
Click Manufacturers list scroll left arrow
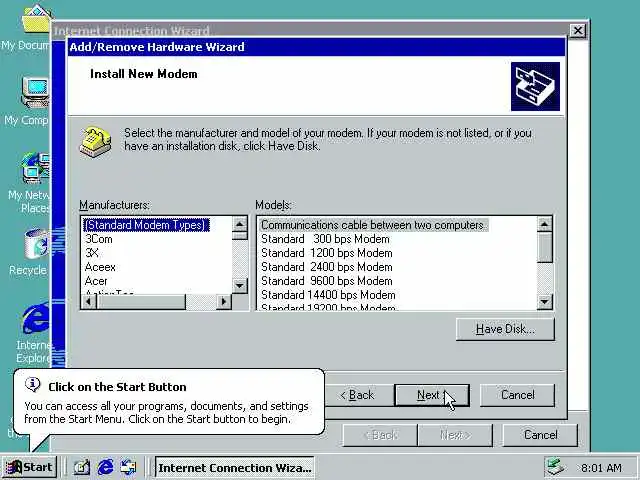[x=89, y=302]
